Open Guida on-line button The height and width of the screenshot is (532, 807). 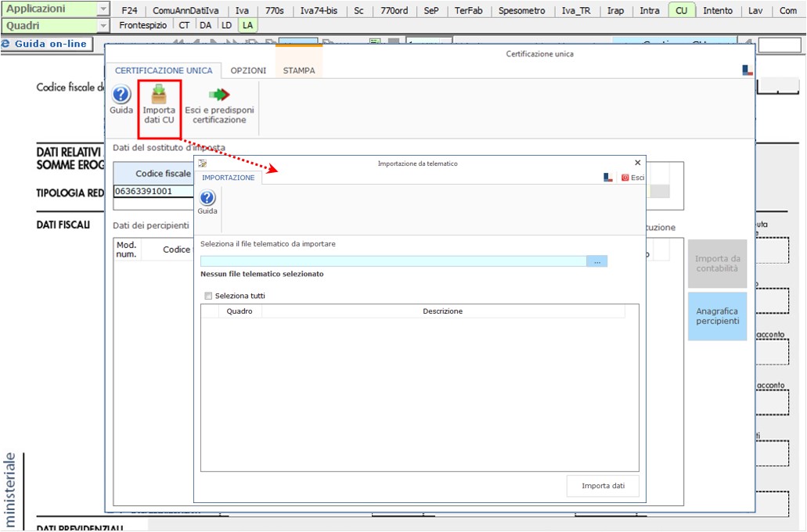coord(47,45)
